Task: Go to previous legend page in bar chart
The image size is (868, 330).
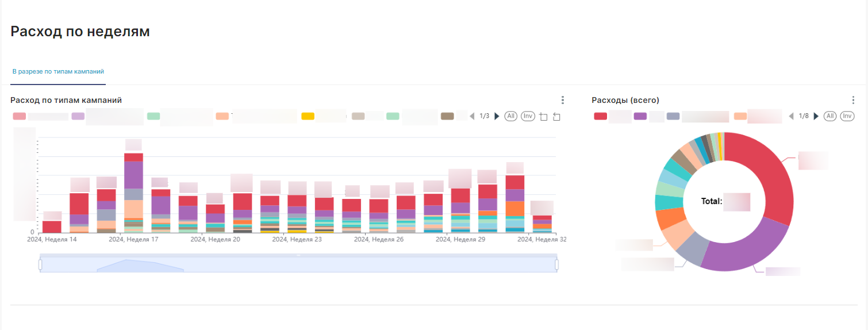Action: [x=473, y=116]
